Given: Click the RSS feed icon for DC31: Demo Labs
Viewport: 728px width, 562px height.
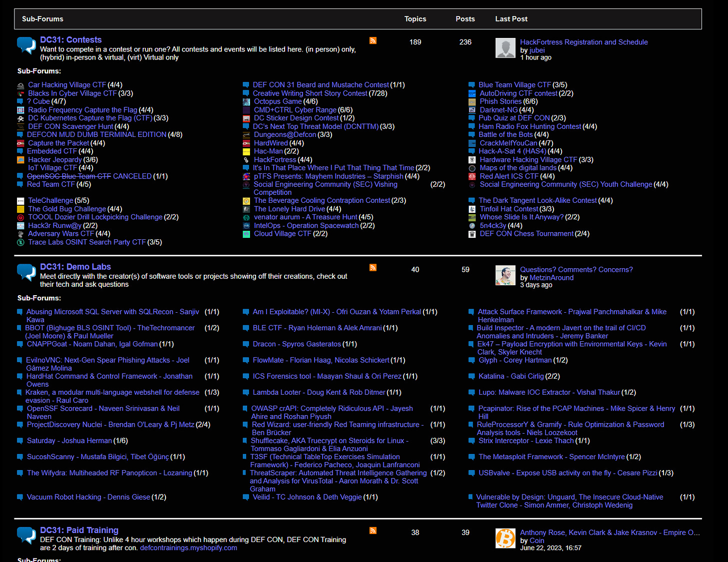Looking at the screenshot, I should [373, 268].
